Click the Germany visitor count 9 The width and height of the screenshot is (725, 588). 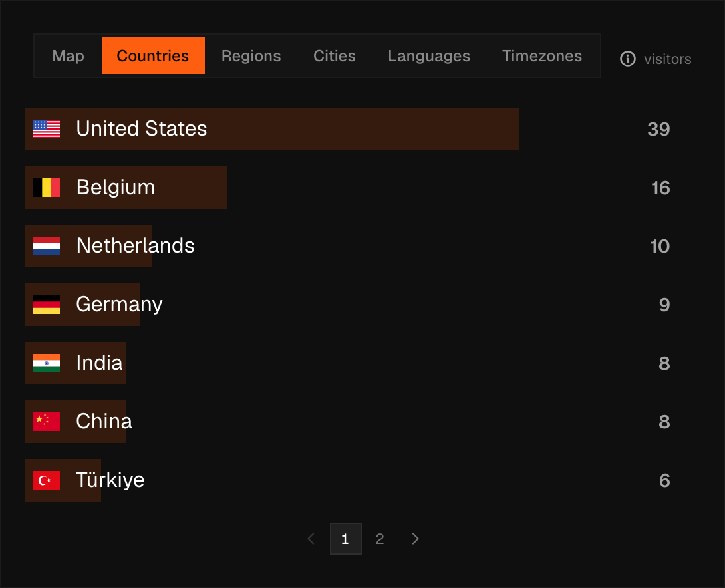(x=664, y=305)
